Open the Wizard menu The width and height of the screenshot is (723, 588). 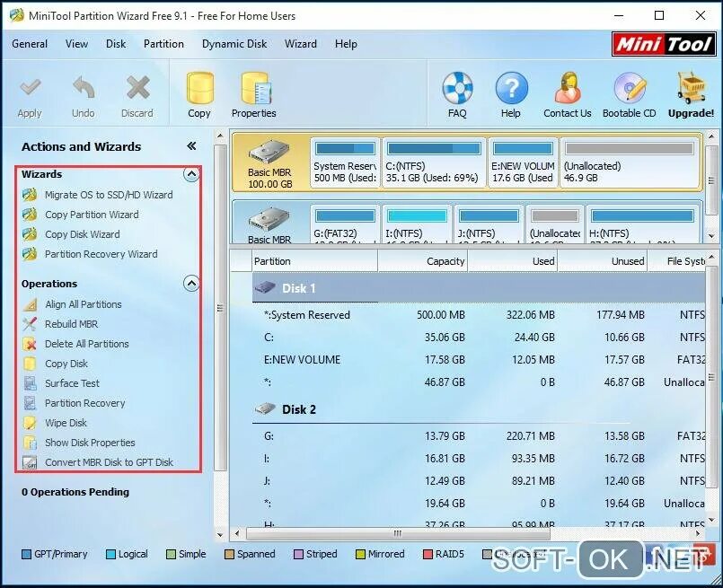pyautogui.click(x=301, y=44)
